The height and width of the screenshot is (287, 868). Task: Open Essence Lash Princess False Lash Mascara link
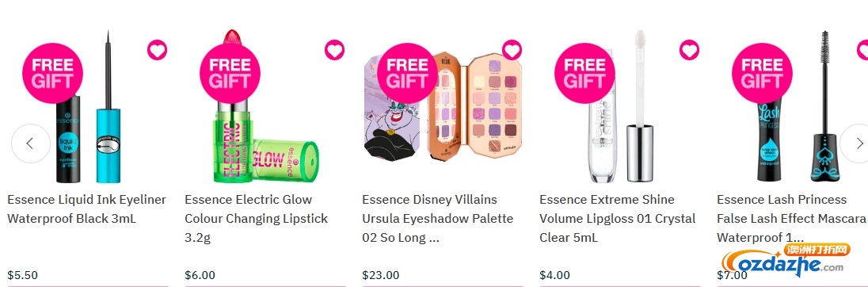(x=792, y=218)
